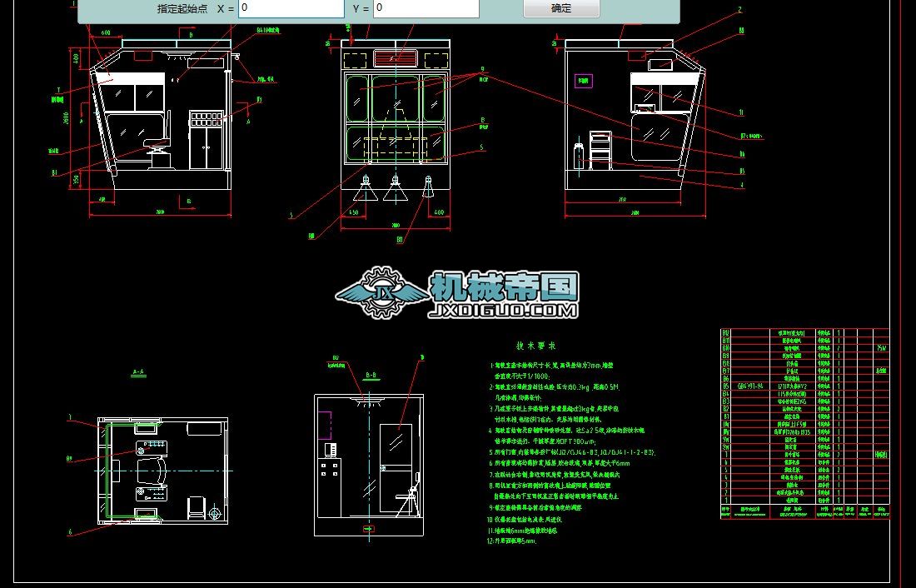Select the A-A section label
This screenshot has height=588, width=916.
(138, 371)
